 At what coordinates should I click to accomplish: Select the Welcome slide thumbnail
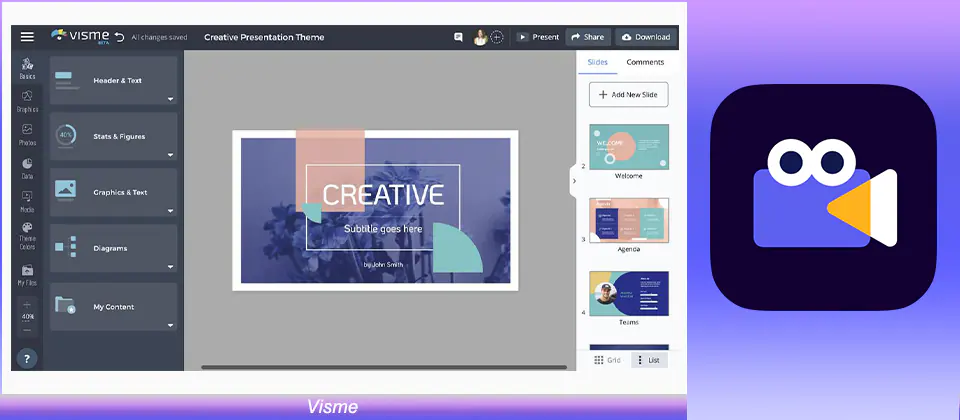click(x=629, y=147)
